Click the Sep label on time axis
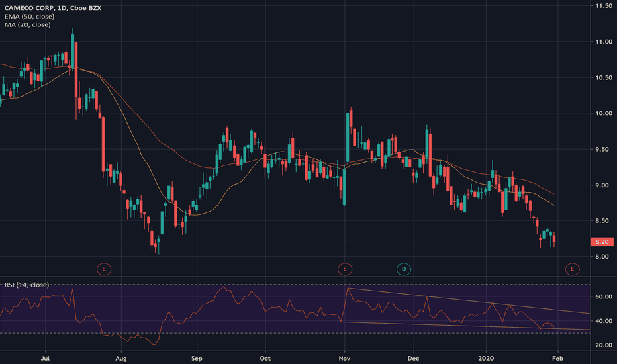 (197, 359)
